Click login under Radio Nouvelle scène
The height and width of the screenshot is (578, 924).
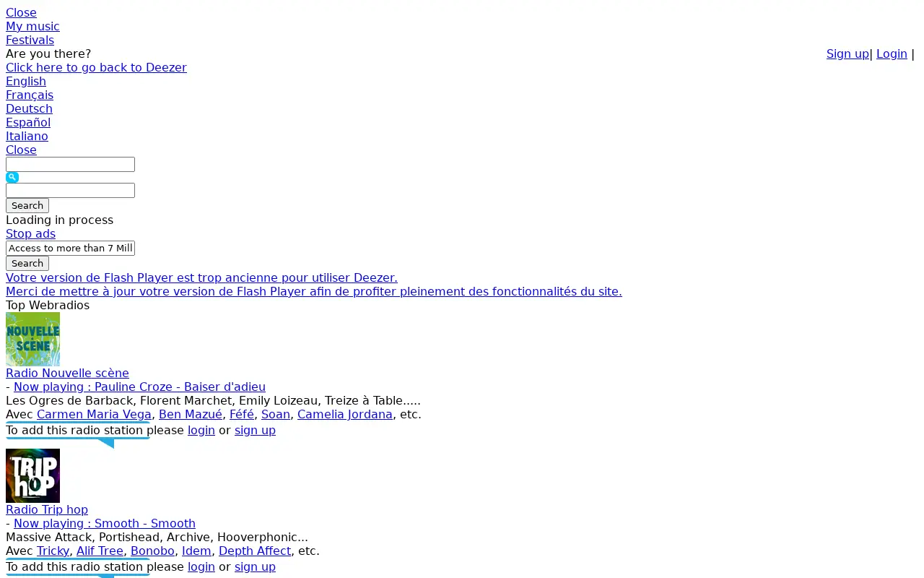[201, 430]
